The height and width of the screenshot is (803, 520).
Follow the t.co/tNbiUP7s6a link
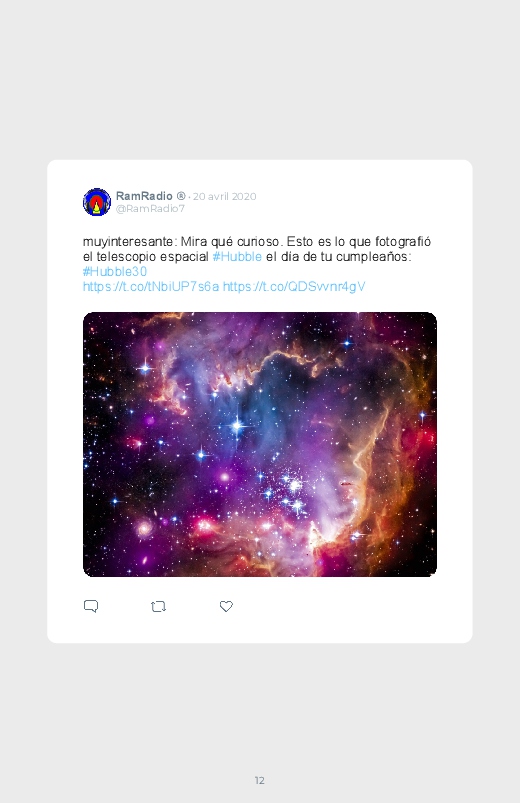point(151,286)
